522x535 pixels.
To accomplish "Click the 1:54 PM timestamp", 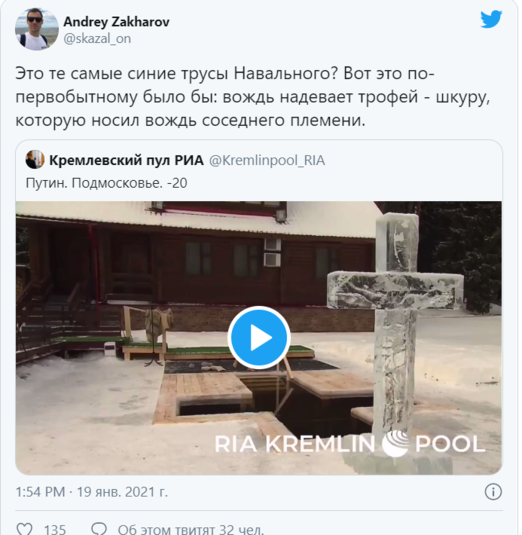I will point(40,492).
